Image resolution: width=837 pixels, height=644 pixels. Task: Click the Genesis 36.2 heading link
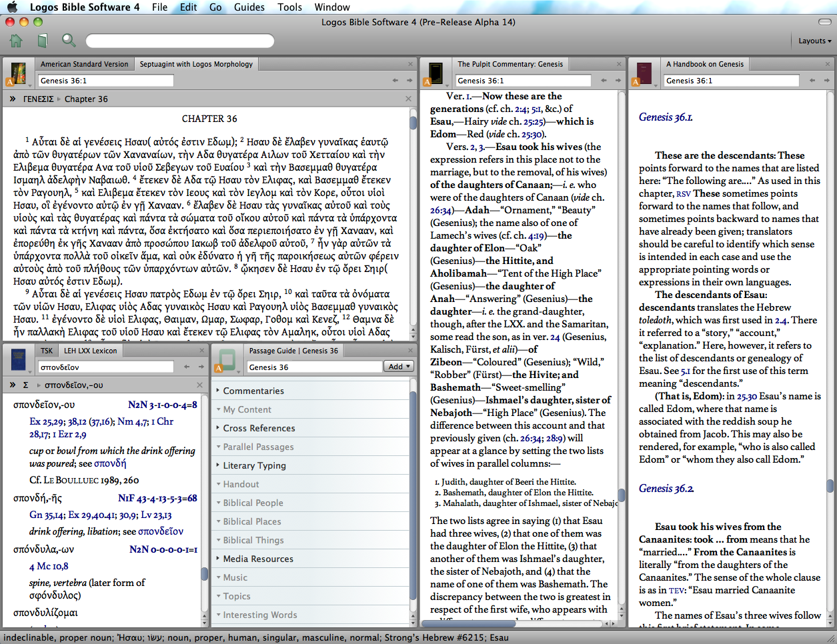click(x=666, y=488)
